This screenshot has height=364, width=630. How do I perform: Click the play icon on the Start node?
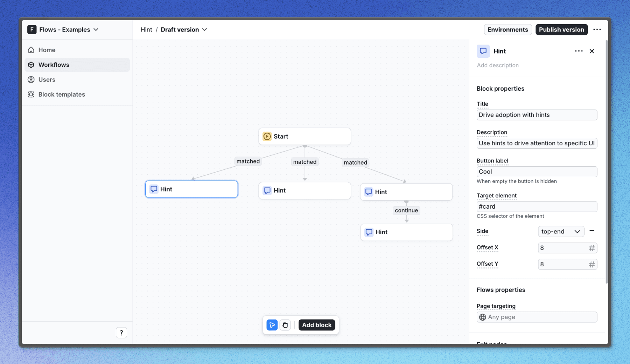click(267, 136)
